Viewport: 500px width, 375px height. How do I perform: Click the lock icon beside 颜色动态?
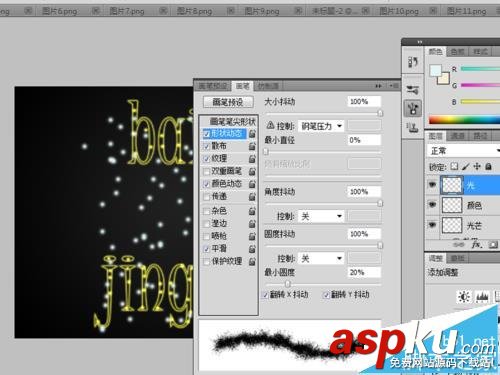(252, 184)
